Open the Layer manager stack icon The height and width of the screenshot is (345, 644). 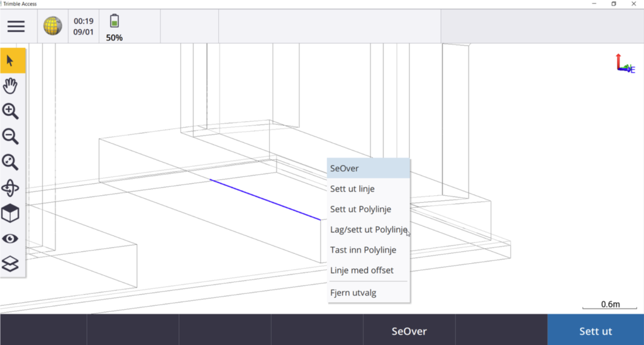tap(11, 264)
